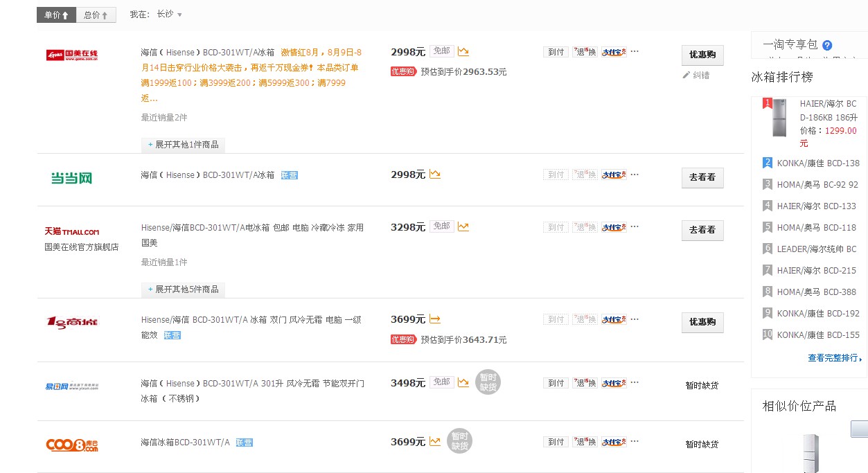Click 优惠购 button for Gome listing
Screen dimensions: 868x473
pos(702,55)
